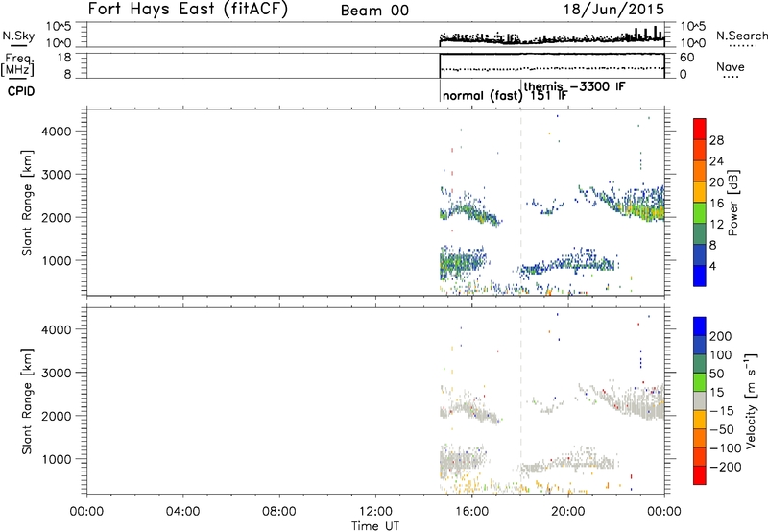Click the '16:00' time axis tick
Image resolution: width=768 pixels, height=532 pixels.
click(x=471, y=512)
